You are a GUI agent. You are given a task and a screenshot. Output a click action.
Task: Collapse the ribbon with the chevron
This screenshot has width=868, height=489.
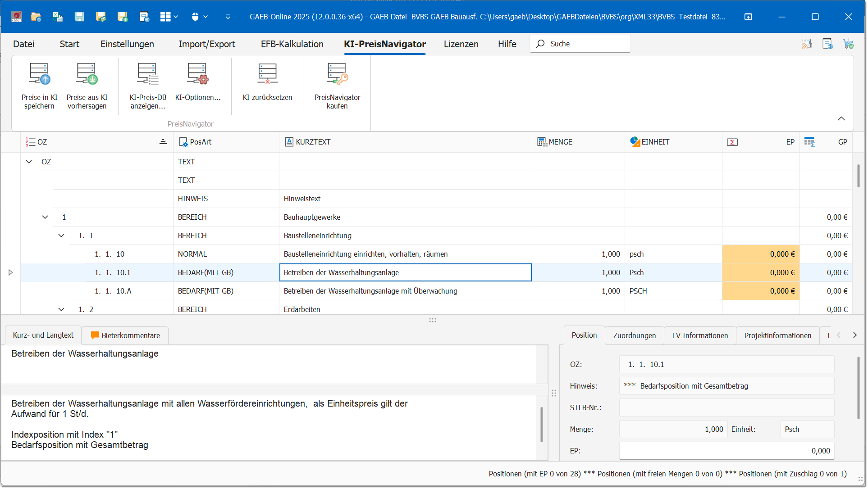coord(841,119)
